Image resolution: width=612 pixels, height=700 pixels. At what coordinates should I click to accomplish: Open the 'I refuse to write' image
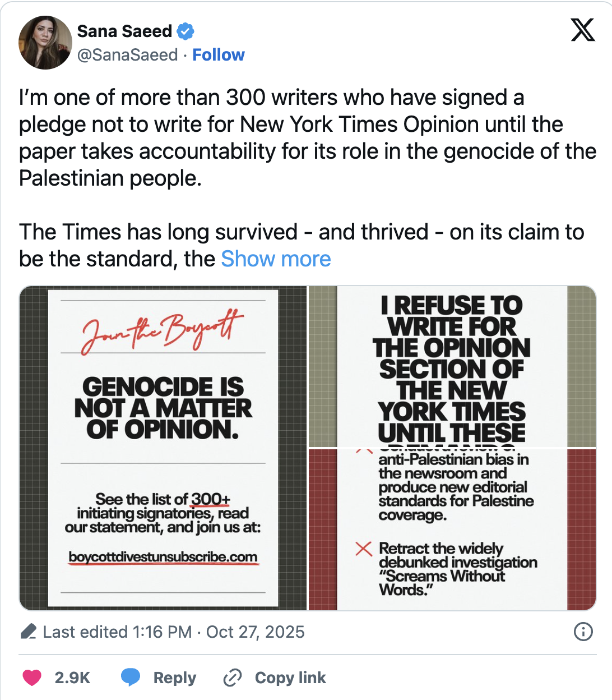pyautogui.click(x=452, y=366)
